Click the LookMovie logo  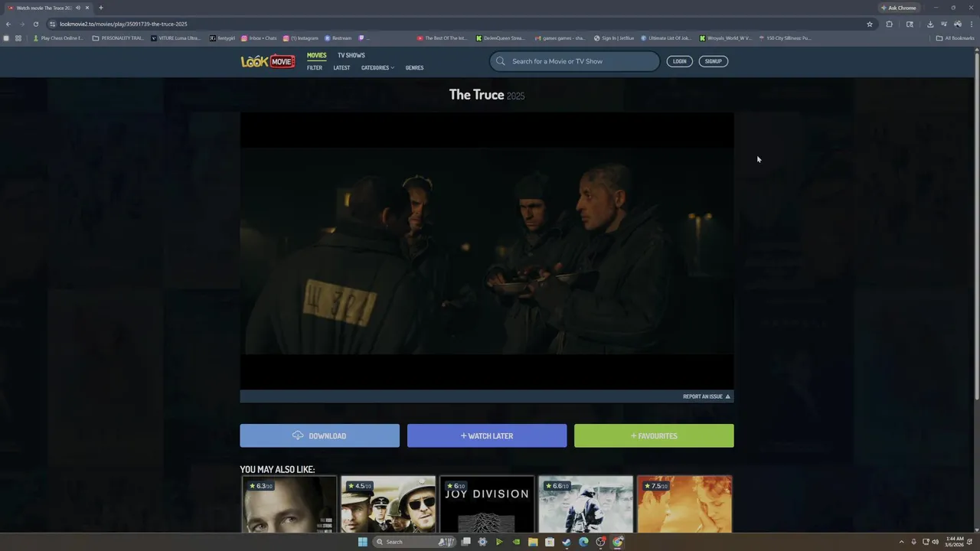coord(268,61)
